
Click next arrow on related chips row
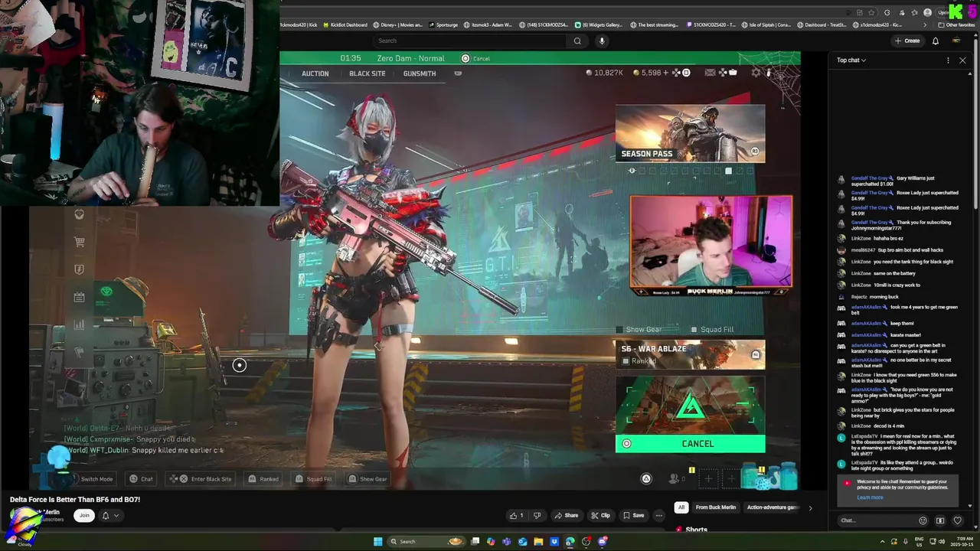(810, 507)
